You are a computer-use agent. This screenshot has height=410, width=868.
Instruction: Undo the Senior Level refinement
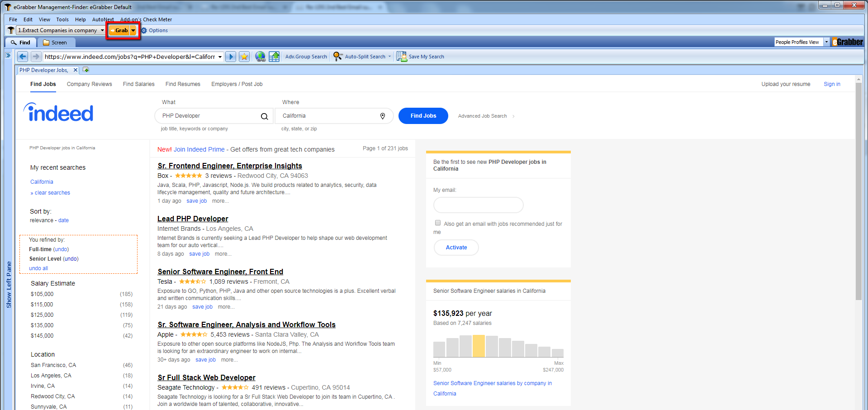point(71,259)
